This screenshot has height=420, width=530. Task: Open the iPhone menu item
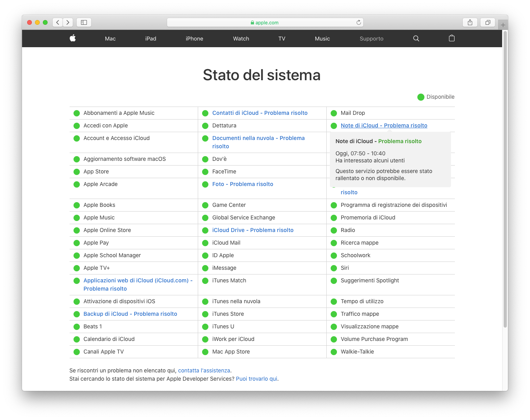[194, 39]
